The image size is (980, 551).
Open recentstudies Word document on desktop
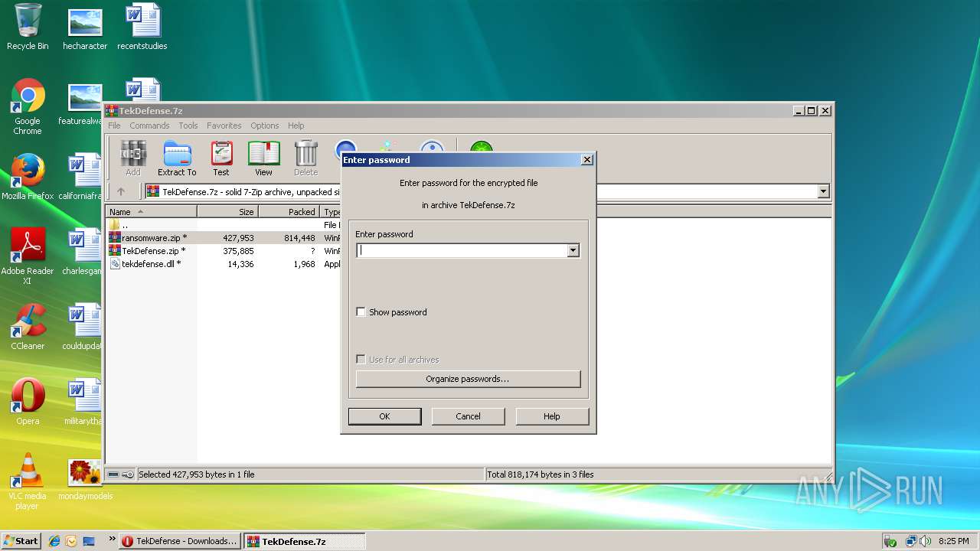pos(142,27)
